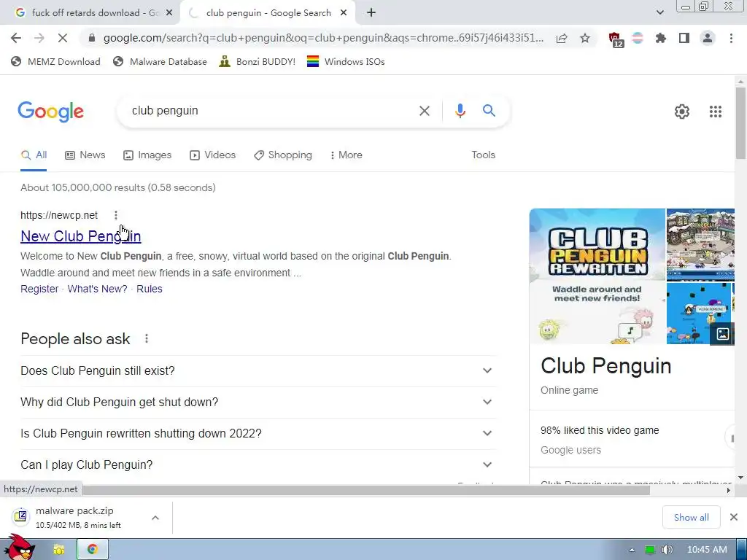Viewport: 747px width, 560px height.
Task: Open options dots next to newcp.net
Action: [116, 215]
